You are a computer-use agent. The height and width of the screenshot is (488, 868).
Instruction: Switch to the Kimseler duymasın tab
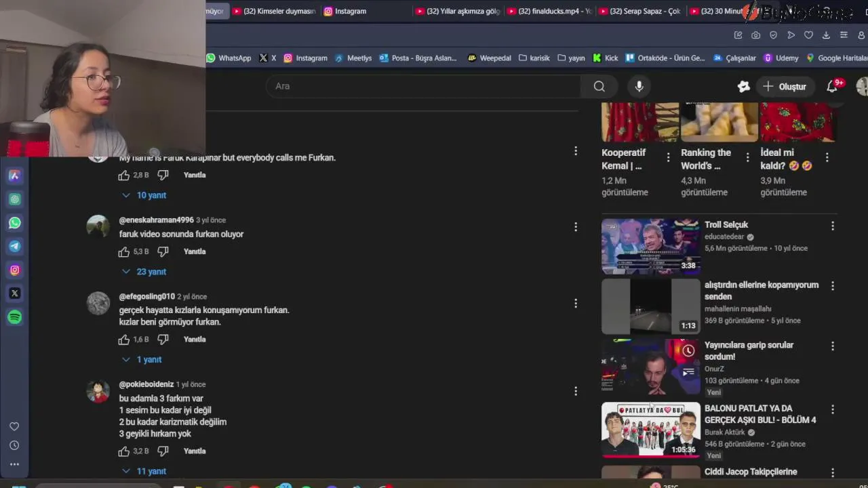pos(274,11)
